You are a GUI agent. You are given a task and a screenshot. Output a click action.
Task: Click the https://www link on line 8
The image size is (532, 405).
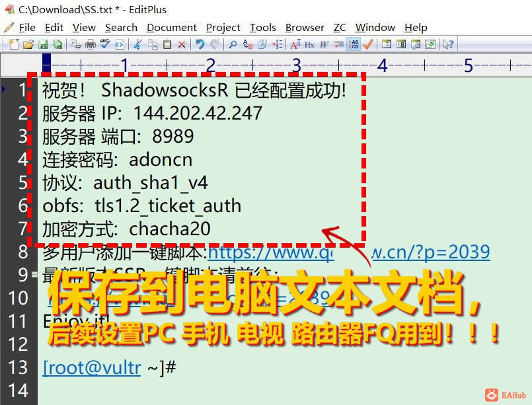tap(271, 252)
